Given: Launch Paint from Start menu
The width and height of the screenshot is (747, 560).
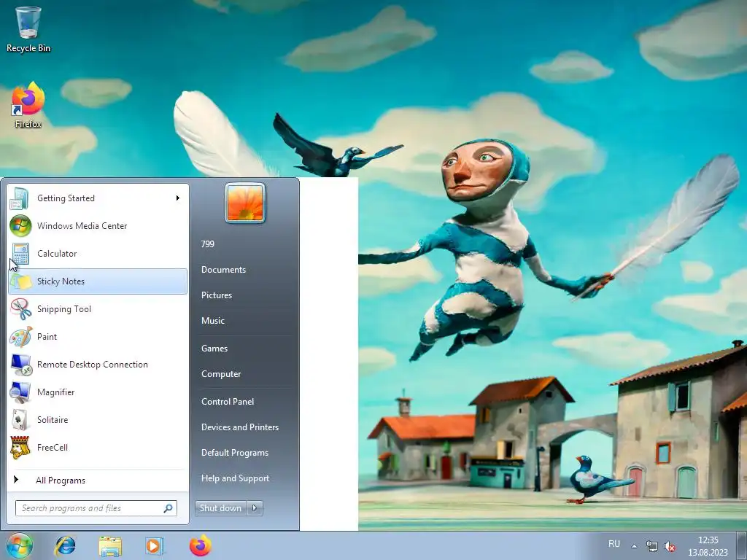Looking at the screenshot, I should tap(98, 337).
